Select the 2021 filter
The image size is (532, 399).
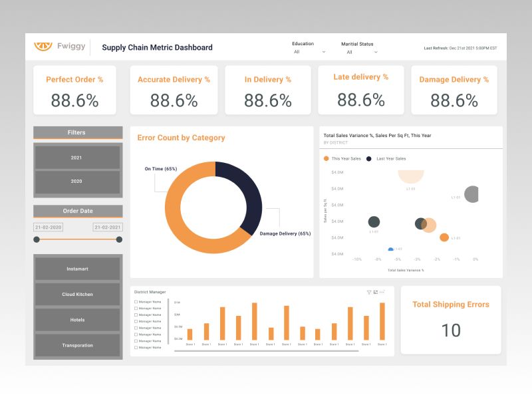pos(76,158)
